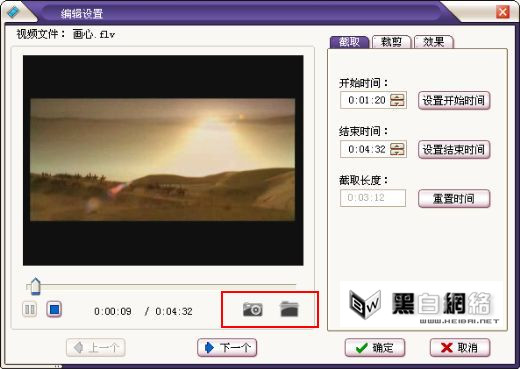Go to 下一个 video
This screenshot has width=520, height=369.
coord(227,348)
